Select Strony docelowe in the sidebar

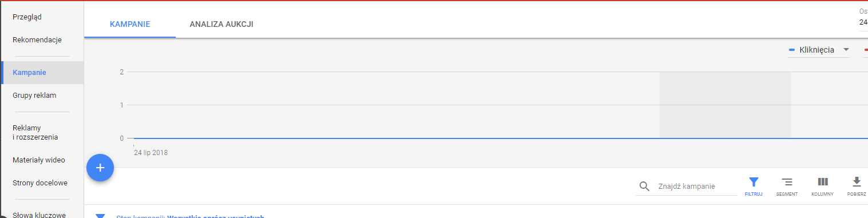tap(40, 183)
